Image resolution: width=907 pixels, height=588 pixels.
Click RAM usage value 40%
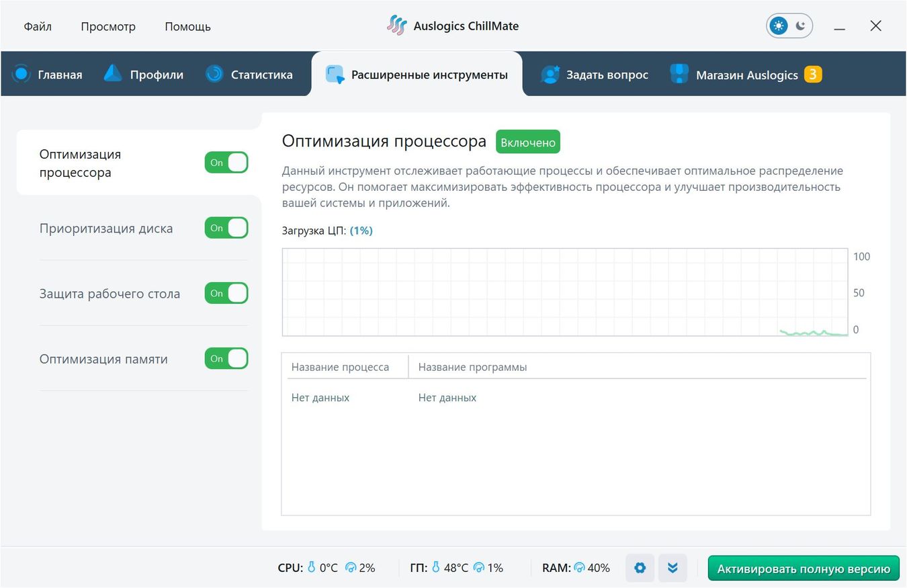[599, 568]
